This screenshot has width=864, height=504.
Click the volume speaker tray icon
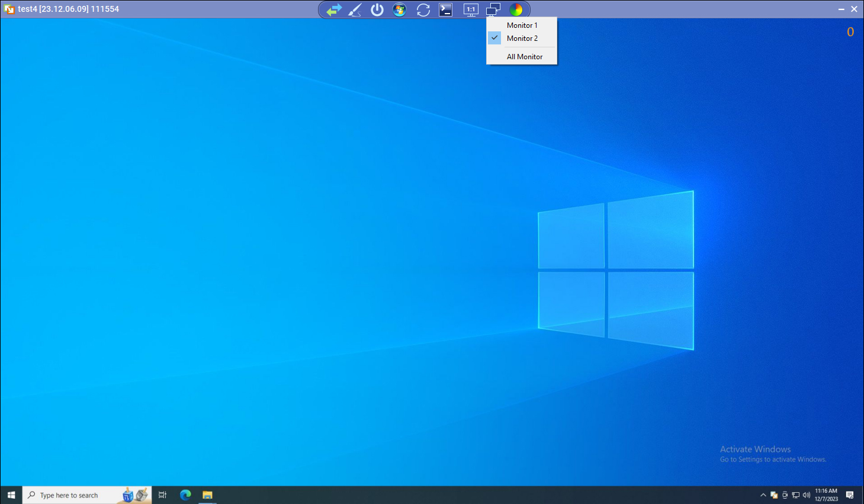[x=806, y=495]
